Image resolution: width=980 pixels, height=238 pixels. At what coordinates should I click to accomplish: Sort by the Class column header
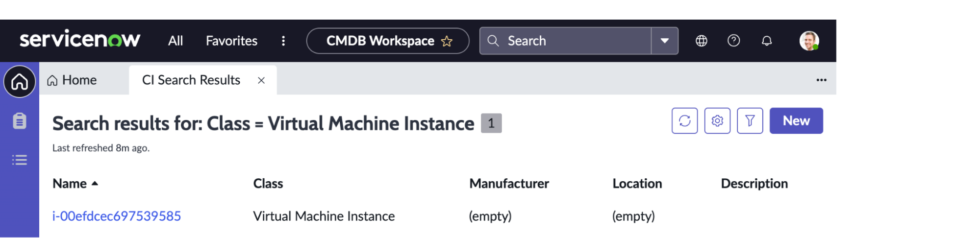[x=268, y=184]
